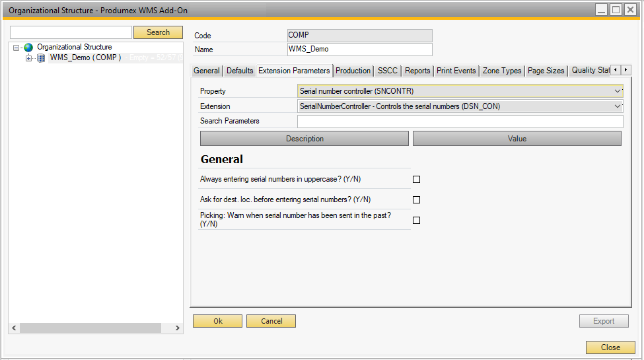Click the Cancel button

pos(271,321)
